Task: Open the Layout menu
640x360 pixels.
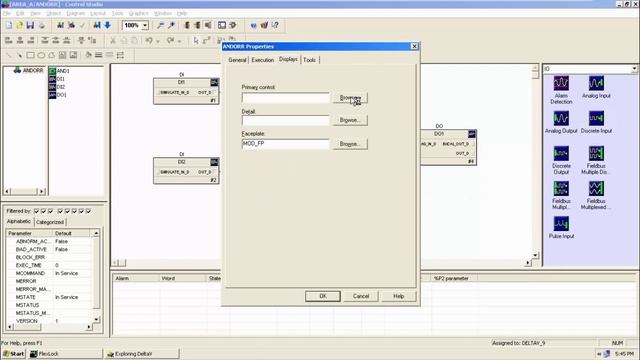Action: (x=98, y=13)
